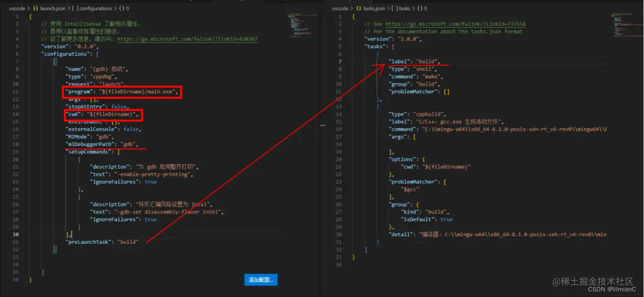Click the "label": "C/C++: gcc.exe 生成活动文件" line

pyautogui.click(x=446, y=122)
